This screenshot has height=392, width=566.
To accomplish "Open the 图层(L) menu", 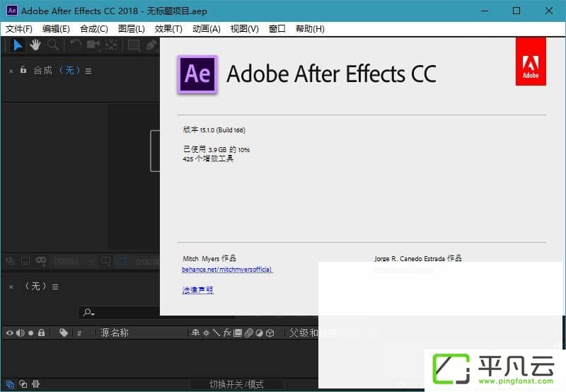I will coord(132,29).
